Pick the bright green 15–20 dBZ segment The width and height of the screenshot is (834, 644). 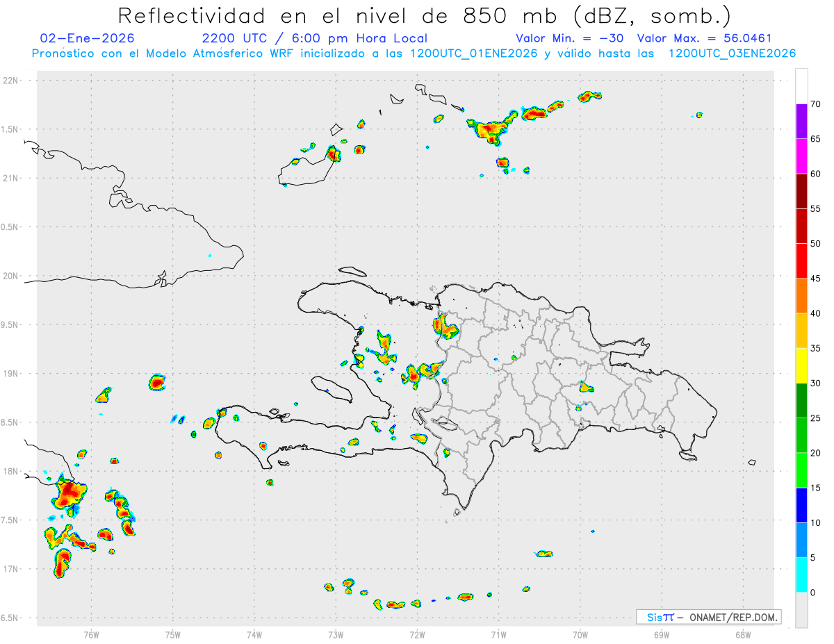click(801, 470)
